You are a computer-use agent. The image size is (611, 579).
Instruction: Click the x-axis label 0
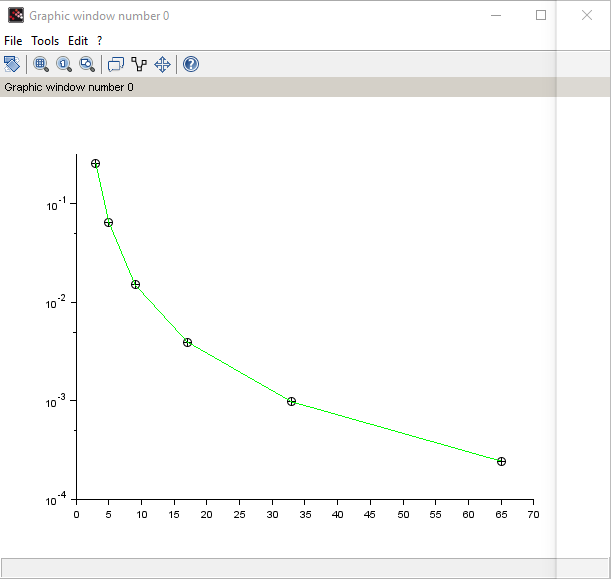76,515
